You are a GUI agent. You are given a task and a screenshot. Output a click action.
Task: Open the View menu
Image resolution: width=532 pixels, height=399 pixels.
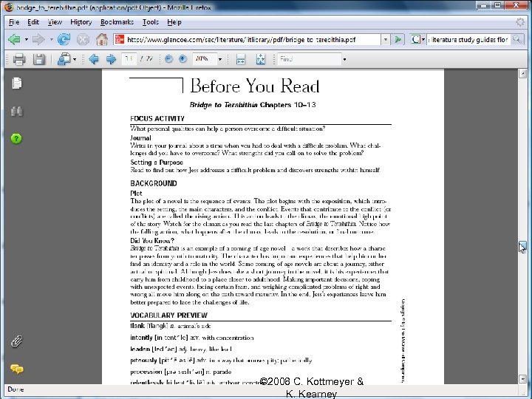(x=55, y=22)
